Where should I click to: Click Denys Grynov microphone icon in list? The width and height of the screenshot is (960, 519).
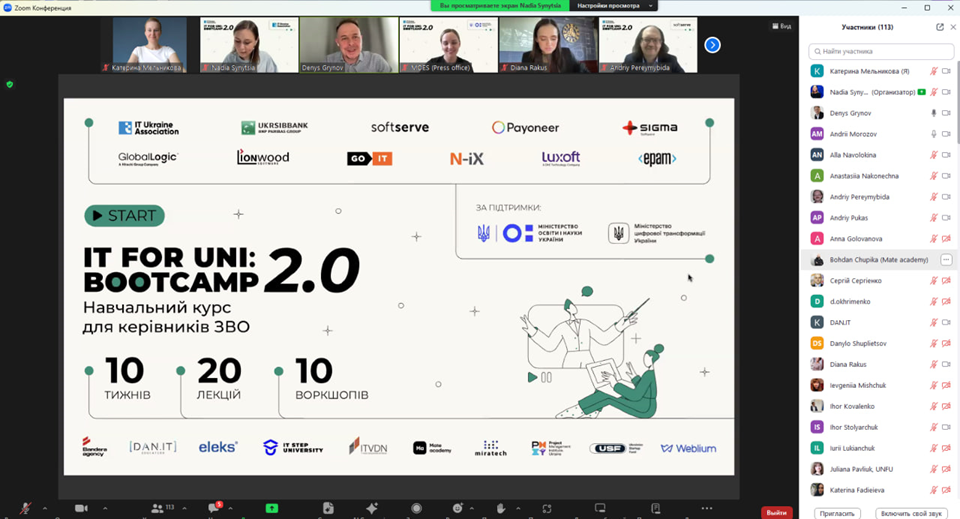(x=934, y=113)
